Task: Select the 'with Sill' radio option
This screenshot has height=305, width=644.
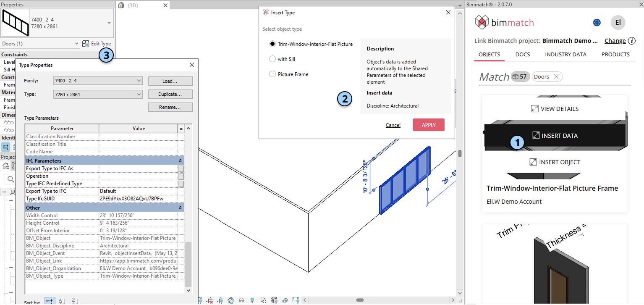Action: (x=272, y=59)
